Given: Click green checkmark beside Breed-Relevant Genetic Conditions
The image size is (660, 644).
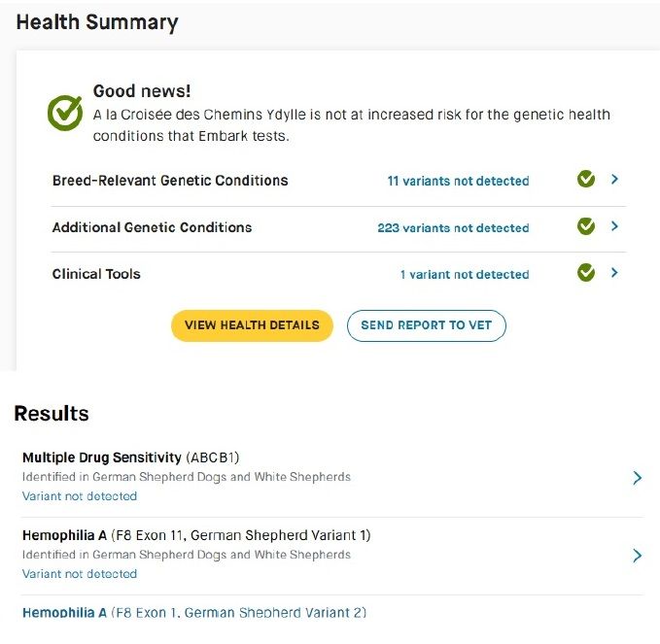Looking at the screenshot, I should (x=585, y=180).
